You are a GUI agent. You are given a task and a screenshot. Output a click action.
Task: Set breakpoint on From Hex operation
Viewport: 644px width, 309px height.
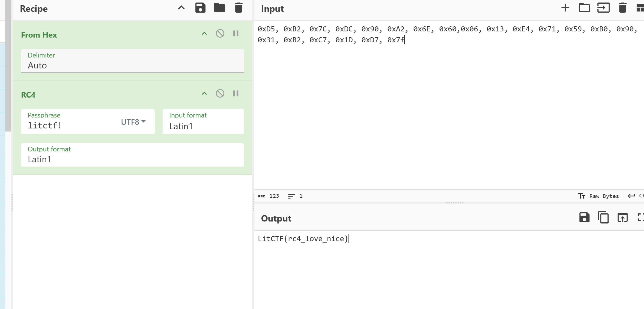pyautogui.click(x=236, y=34)
